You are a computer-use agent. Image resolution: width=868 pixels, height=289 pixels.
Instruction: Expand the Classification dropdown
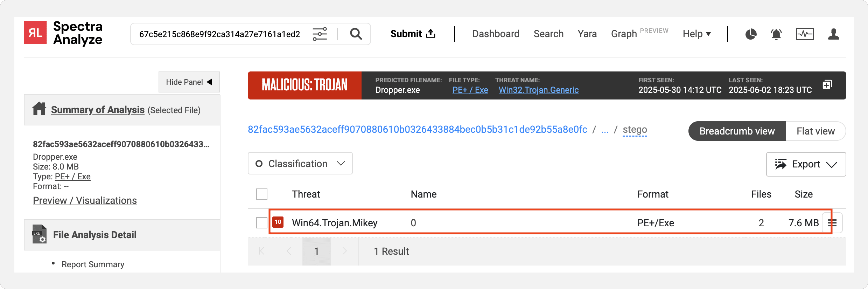(x=300, y=164)
